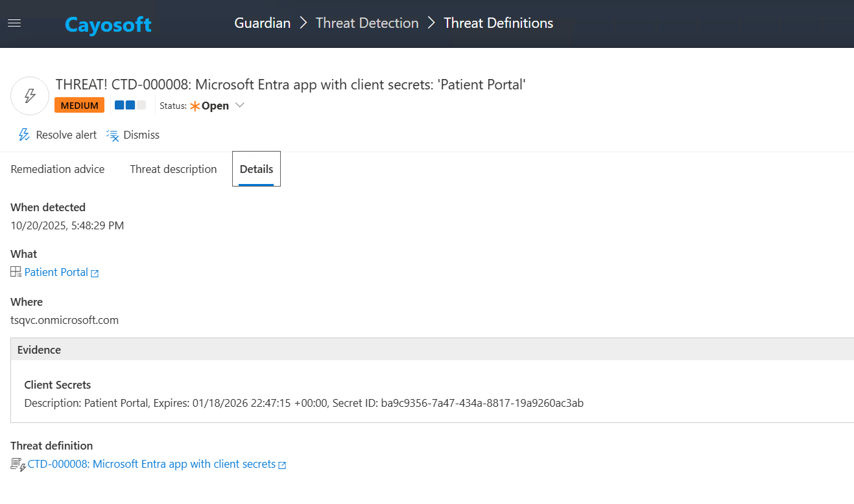Open the Patient Portal link
Image resolution: width=854 pixels, height=504 pixels.
coord(56,272)
